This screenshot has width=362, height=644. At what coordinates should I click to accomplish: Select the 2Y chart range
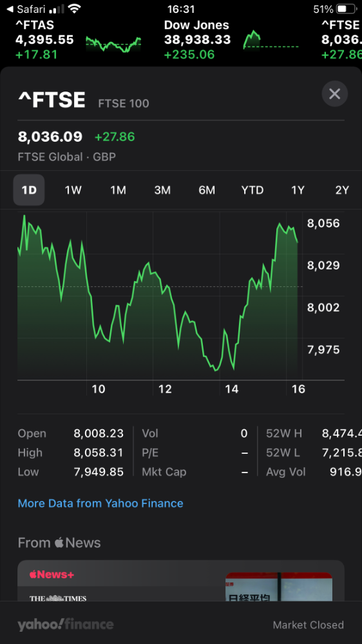click(342, 190)
